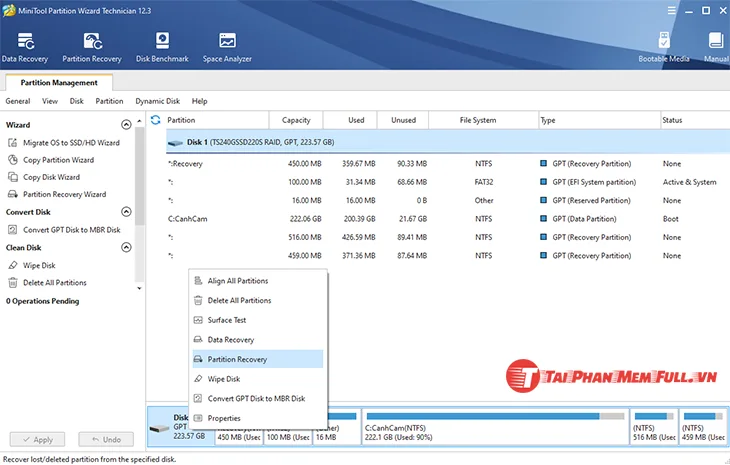Collapse the Clean Disk section

(x=126, y=247)
